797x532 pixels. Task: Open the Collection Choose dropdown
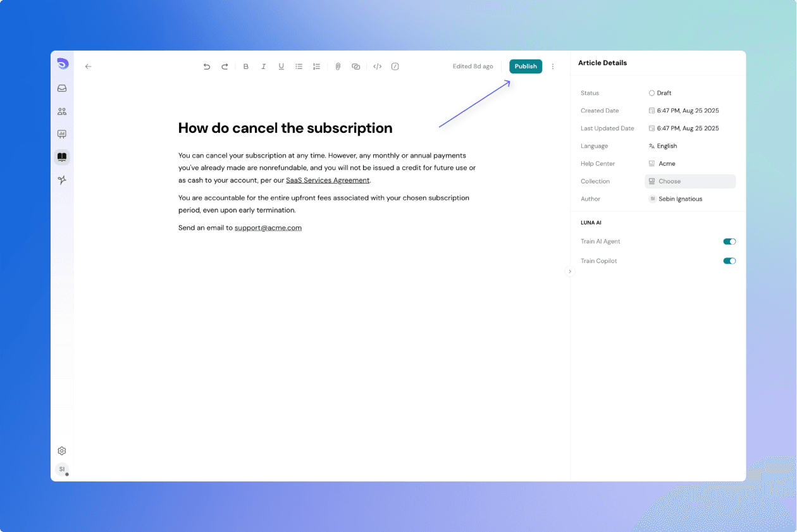click(689, 181)
